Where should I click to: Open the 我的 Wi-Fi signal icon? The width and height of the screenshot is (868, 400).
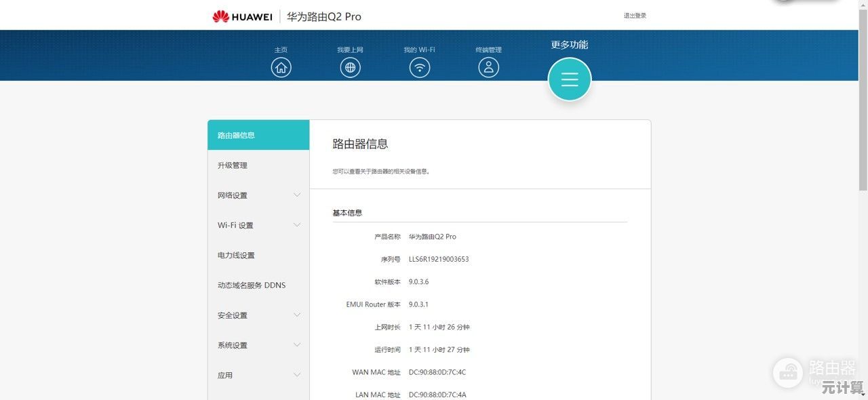tap(420, 67)
